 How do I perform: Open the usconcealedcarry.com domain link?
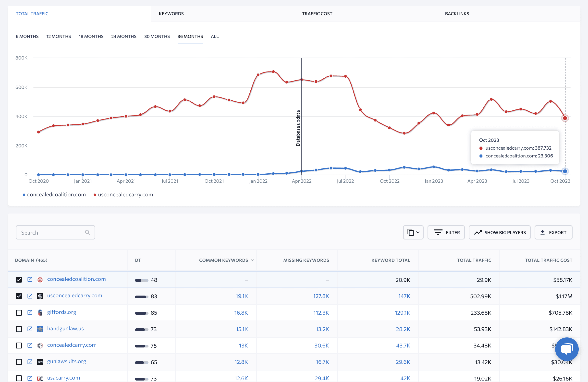pos(75,296)
